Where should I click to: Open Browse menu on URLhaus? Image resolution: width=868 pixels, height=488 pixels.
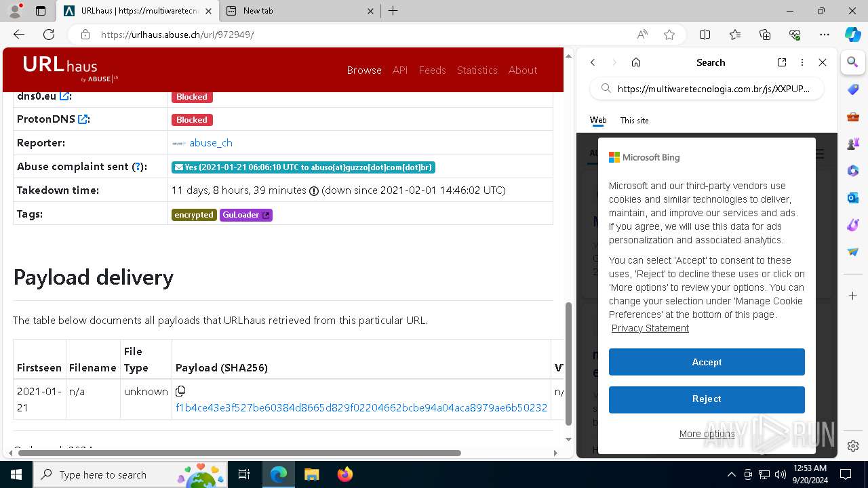click(364, 70)
